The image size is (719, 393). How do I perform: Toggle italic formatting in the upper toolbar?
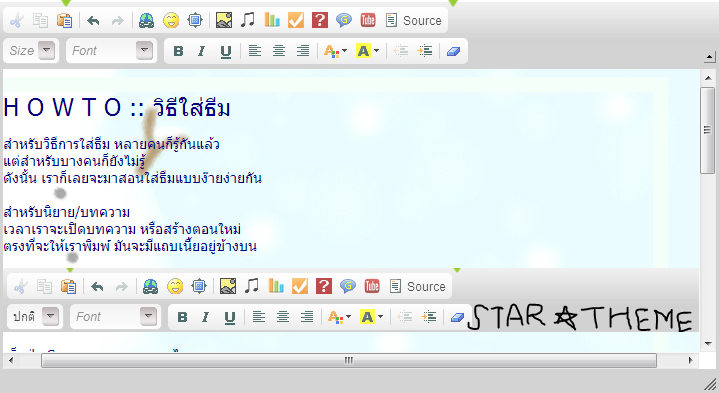point(201,51)
